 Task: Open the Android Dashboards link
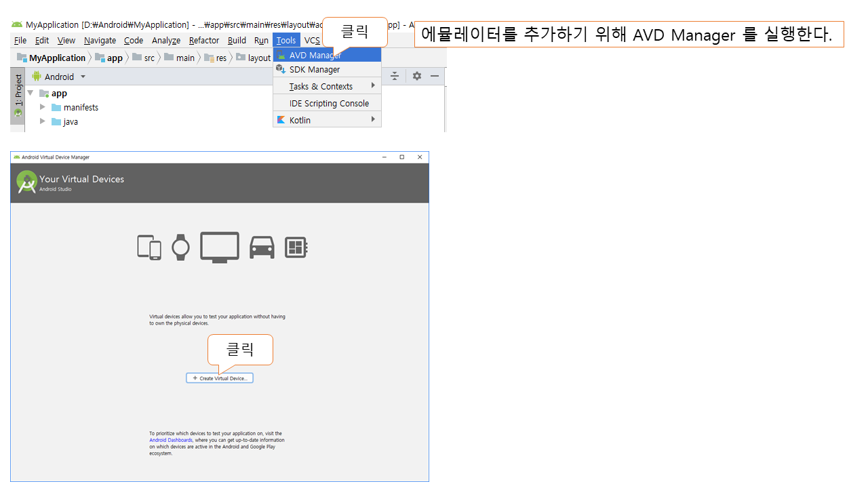[171, 440]
